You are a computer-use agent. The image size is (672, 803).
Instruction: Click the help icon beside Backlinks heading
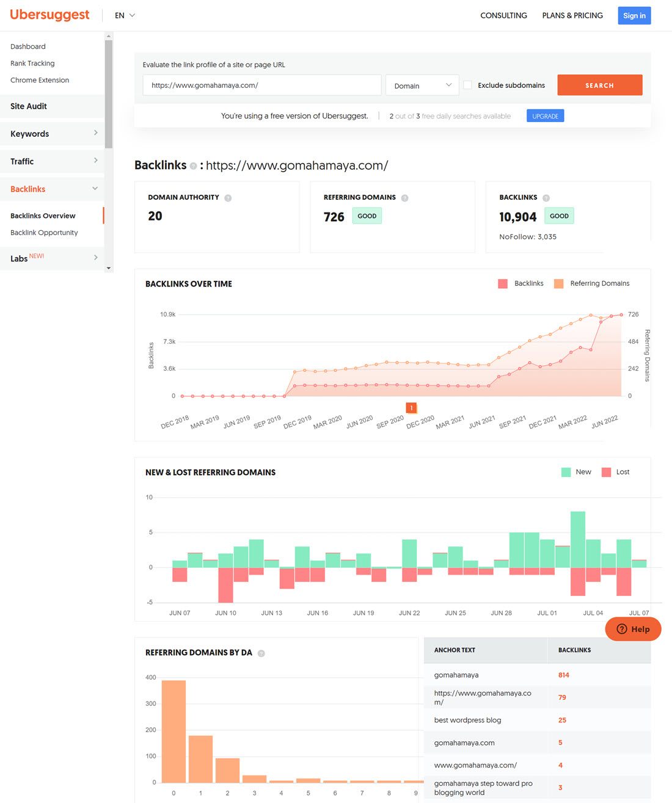click(x=193, y=166)
